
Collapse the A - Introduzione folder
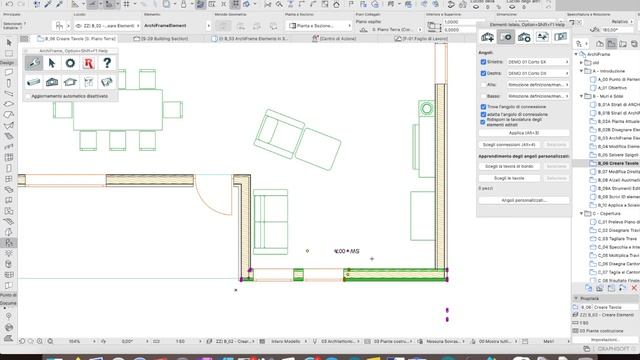[x=581, y=71]
